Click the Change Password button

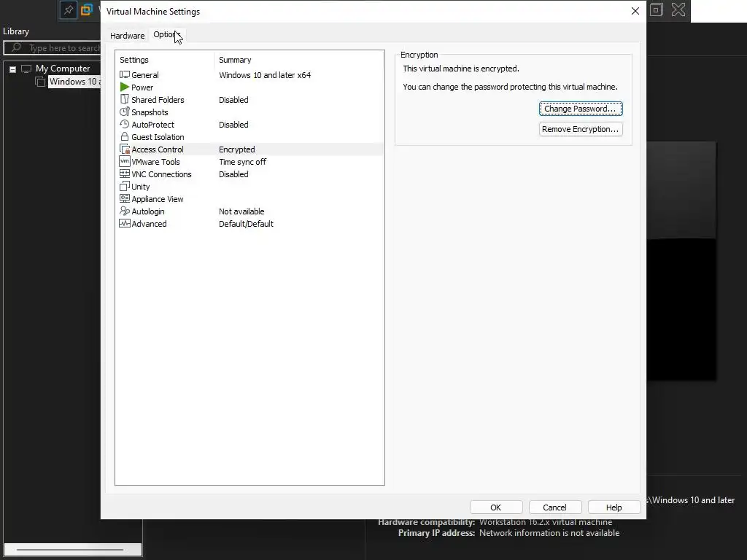click(x=580, y=109)
